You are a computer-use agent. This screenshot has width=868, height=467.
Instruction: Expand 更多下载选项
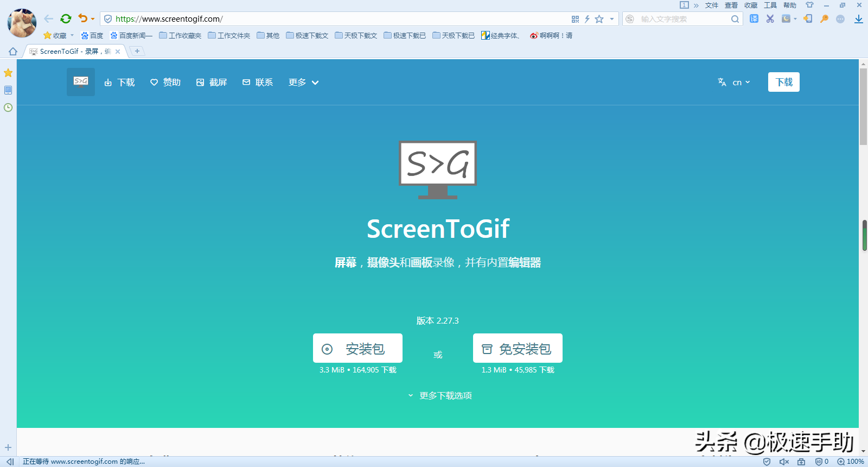click(440, 395)
